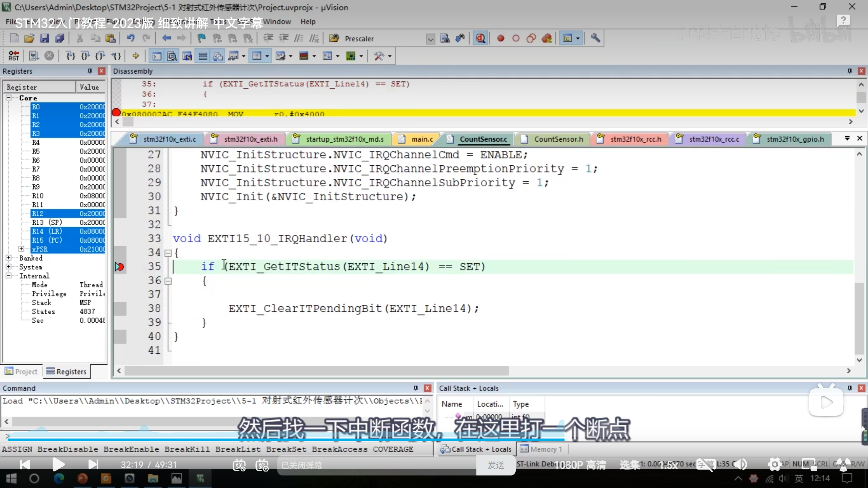Click the Start/Stop Debug Session icon
This screenshot has height=488, width=868.
point(480,38)
